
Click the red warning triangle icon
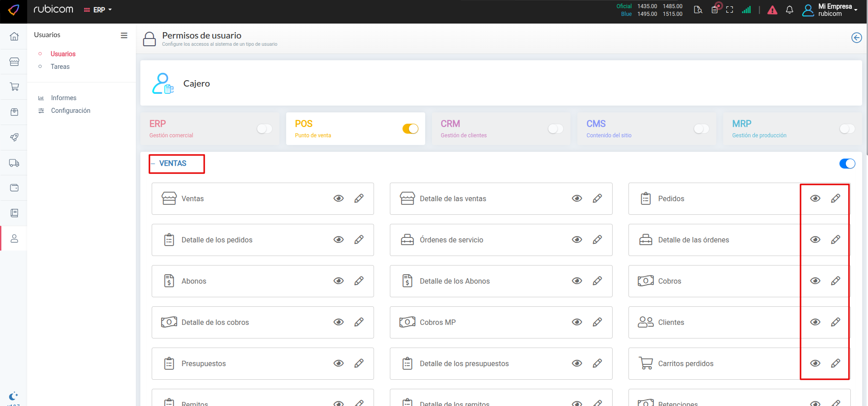(772, 10)
